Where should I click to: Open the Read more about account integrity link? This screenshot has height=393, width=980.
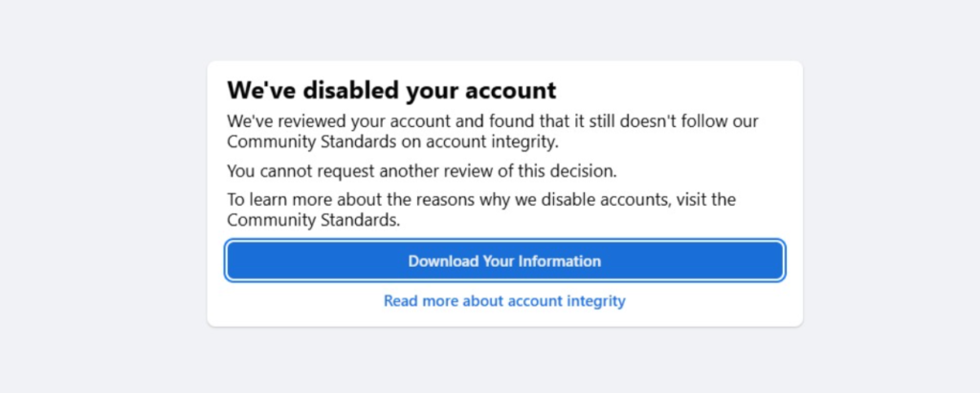pyautogui.click(x=504, y=301)
